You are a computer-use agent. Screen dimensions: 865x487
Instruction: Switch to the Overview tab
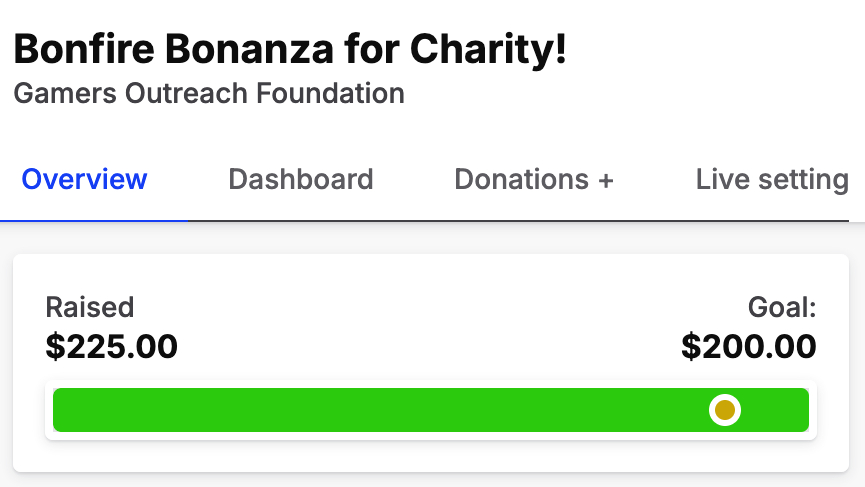[x=85, y=180]
